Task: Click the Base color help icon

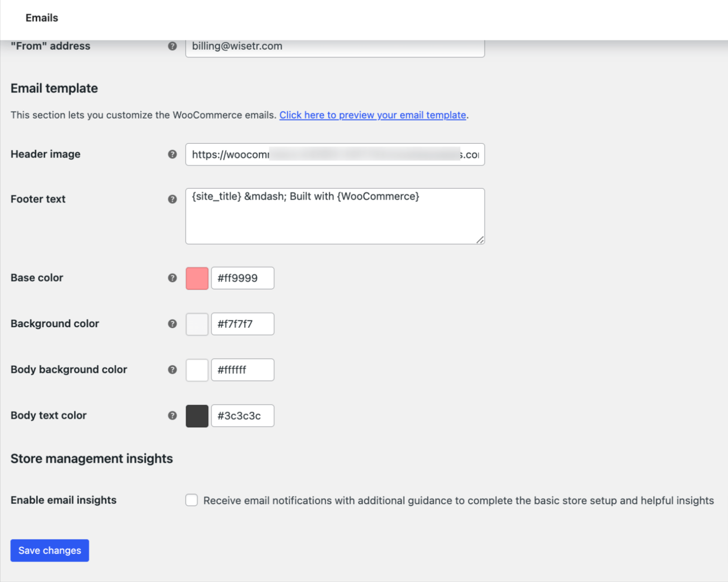Action: [x=172, y=278]
